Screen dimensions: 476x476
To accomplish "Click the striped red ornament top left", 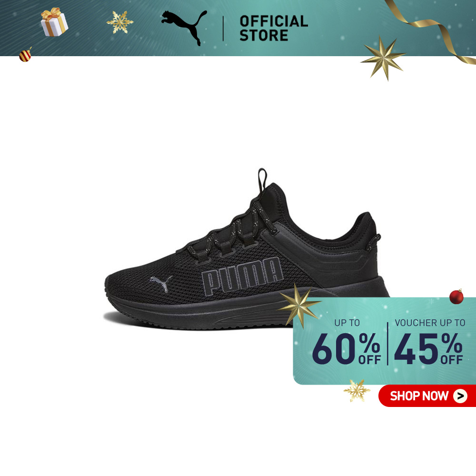I will tap(26, 55).
